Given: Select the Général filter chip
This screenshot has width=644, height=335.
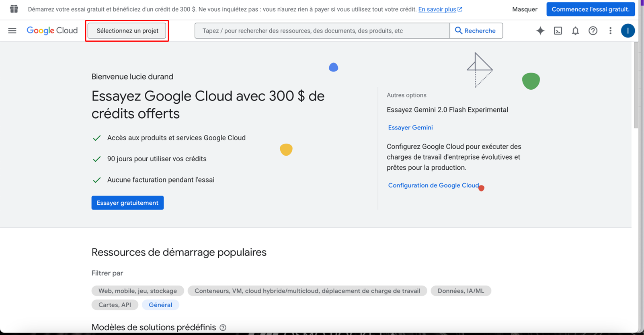Looking at the screenshot, I should coord(160,305).
